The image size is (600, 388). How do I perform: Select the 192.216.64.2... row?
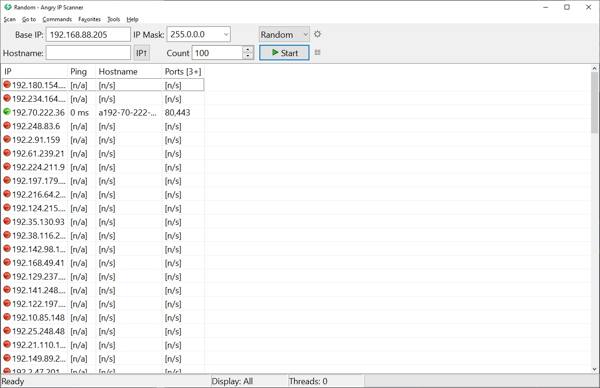pos(103,194)
